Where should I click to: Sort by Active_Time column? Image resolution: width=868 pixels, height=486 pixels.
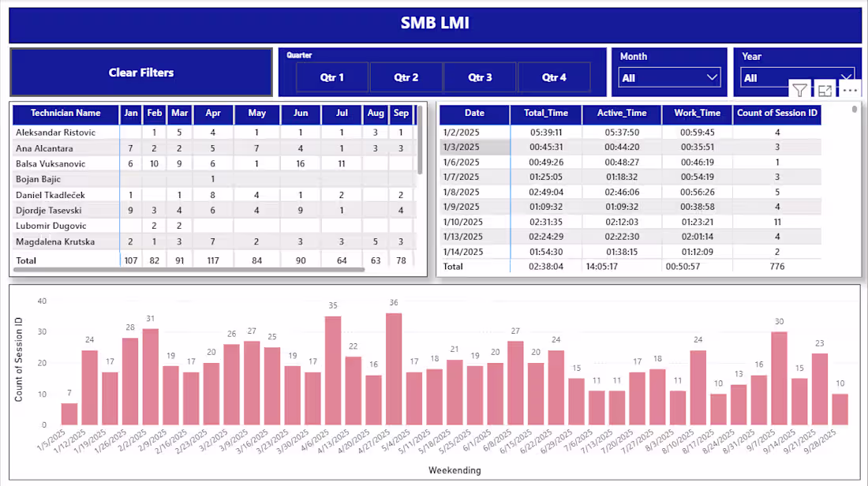pos(622,113)
